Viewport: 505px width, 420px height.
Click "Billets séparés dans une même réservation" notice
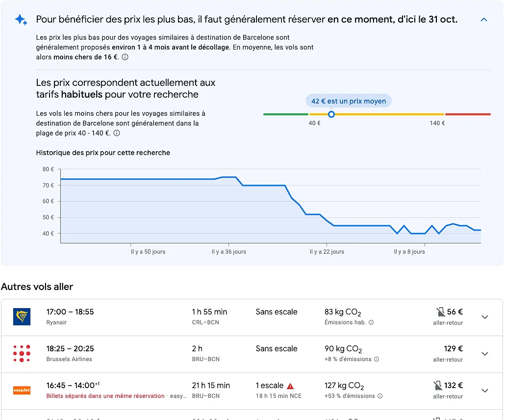pyautogui.click(x=105, y=396)
